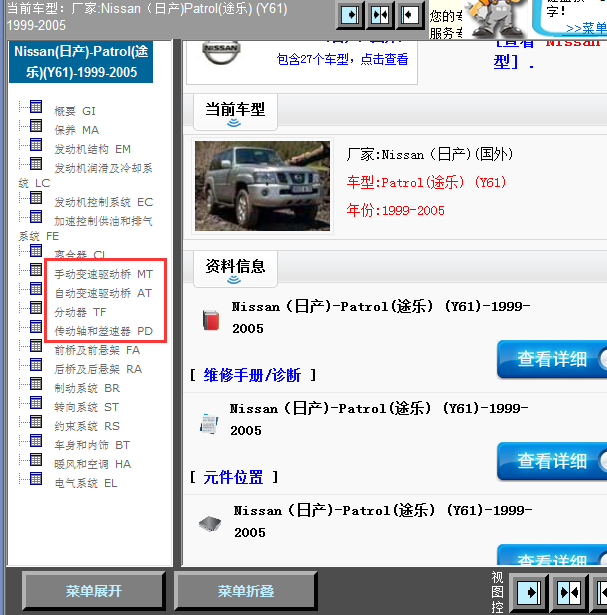Click the 年份:1999-2005 text
This screenshot has height=615, width=607.
[x=396, y=211]
